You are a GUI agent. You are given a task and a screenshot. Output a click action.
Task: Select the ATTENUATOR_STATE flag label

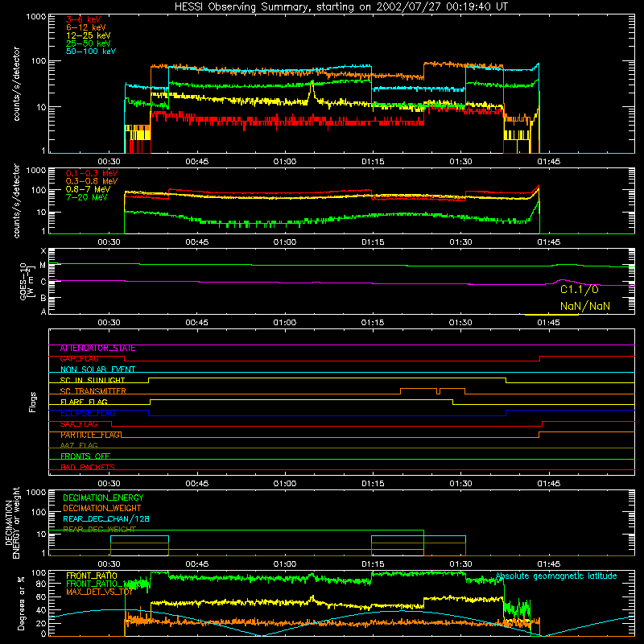tap(97, 349)
